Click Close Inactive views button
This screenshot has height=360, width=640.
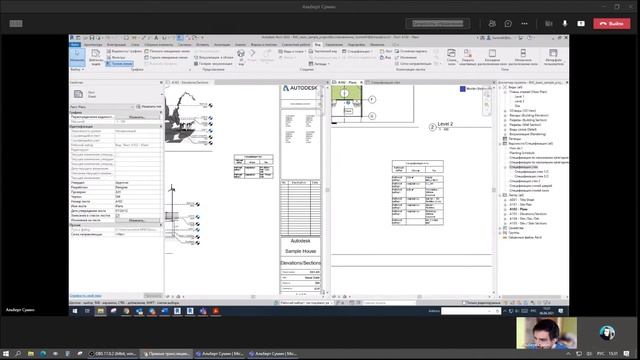point(468,56)
